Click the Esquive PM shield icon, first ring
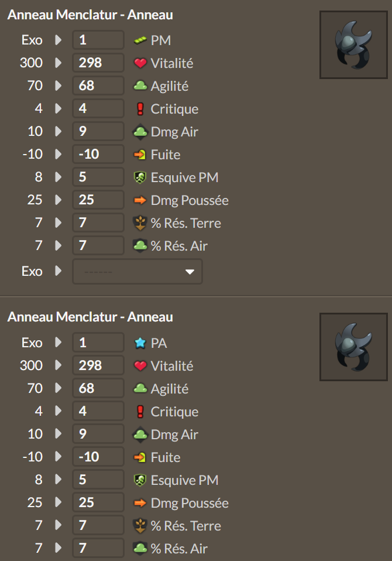 (140, 177)
